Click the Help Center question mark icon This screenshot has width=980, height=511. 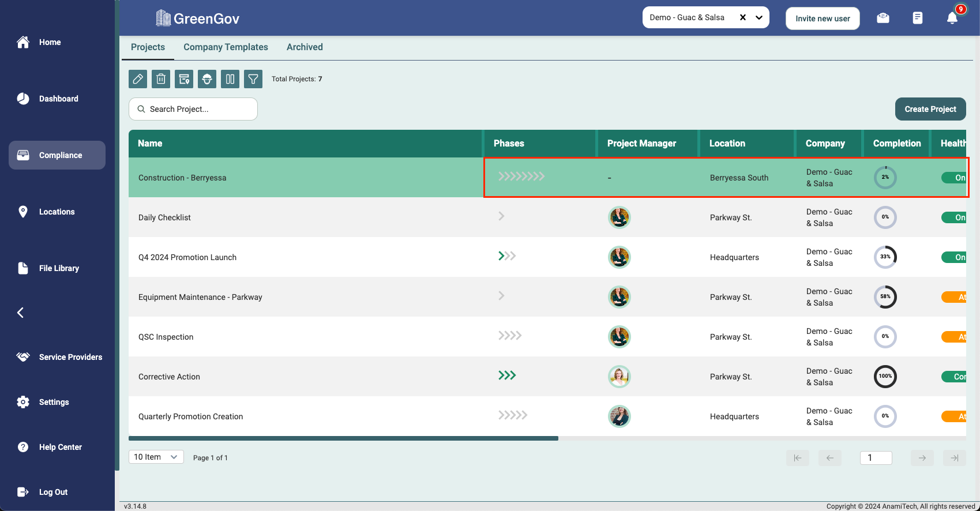click(x=23, y=447)
